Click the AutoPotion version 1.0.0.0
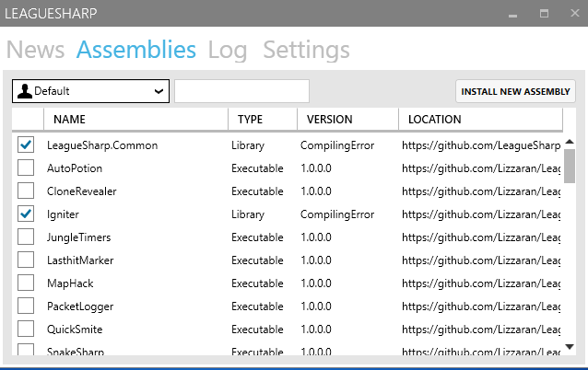The width and height of the screenshot is (588, 370). 316,168
